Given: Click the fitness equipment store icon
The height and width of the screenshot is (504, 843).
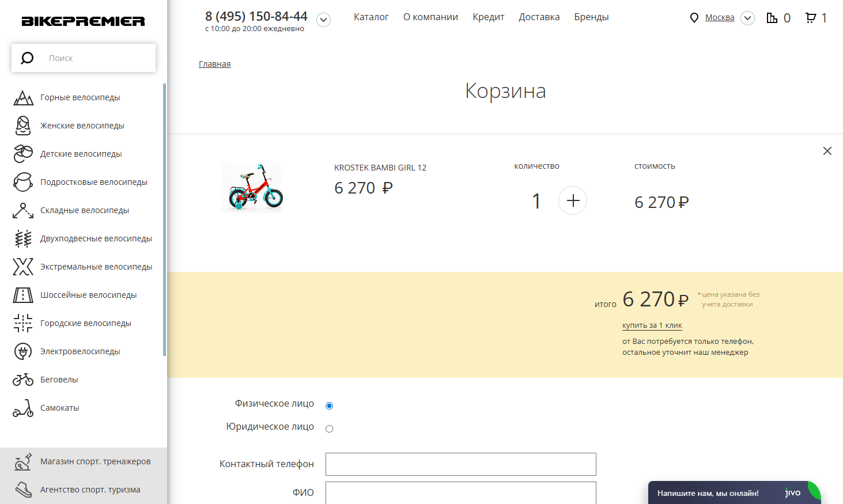Looking at the screenshot, I should point(23,461).
